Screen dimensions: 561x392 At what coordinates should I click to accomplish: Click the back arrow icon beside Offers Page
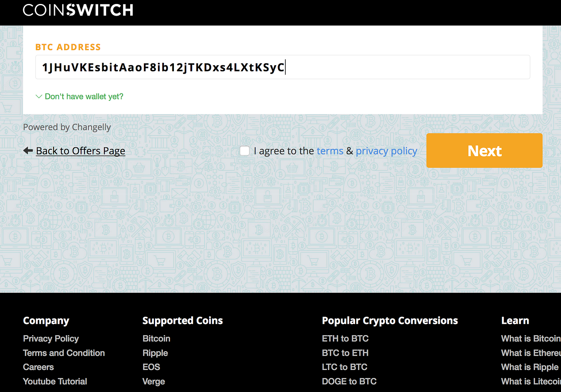[28, 151]
